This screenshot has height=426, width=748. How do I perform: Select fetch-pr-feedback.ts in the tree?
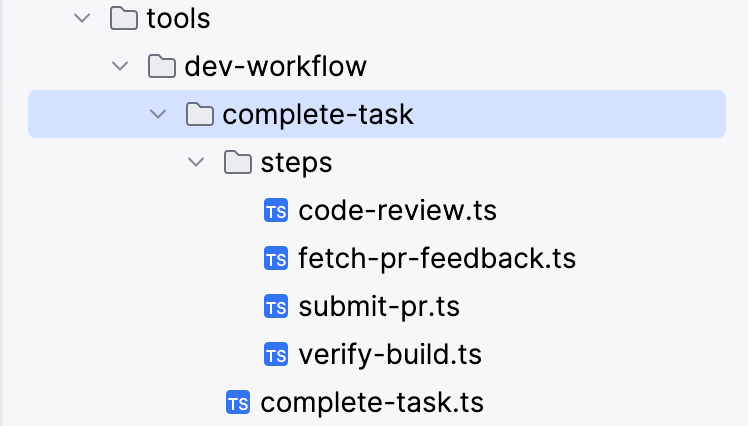(x=437, y=258)
